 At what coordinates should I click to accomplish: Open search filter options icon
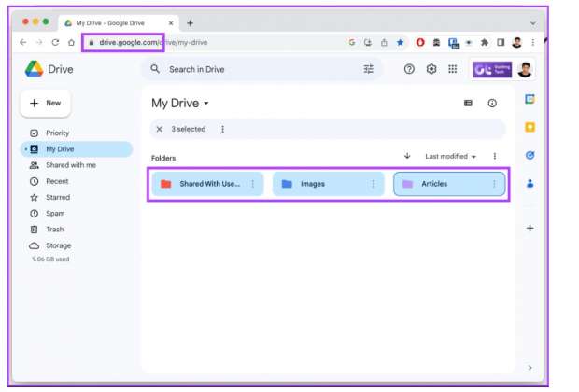click(368, 69)
